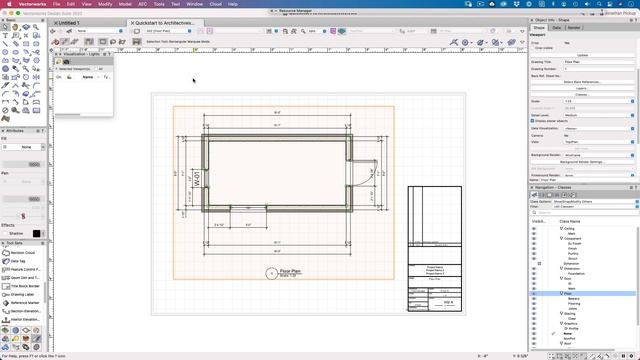
Task: Select the Zoom magnifier tool in Basic palette
Action: [x=36, y=27]
